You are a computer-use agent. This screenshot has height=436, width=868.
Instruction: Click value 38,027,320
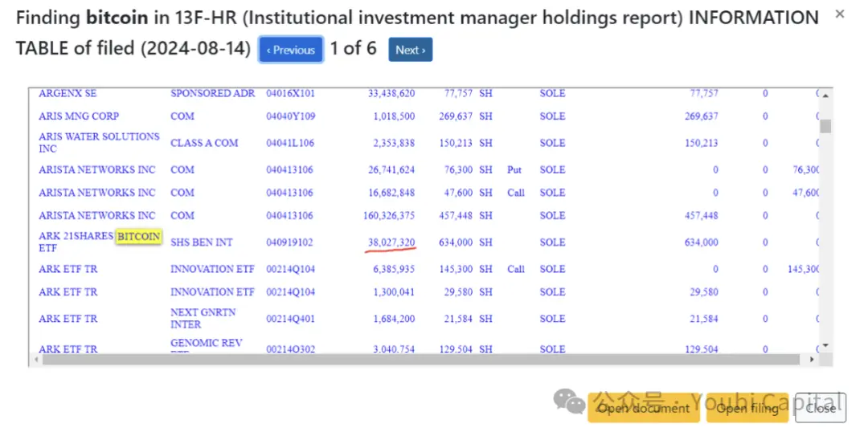coord(391,242)
